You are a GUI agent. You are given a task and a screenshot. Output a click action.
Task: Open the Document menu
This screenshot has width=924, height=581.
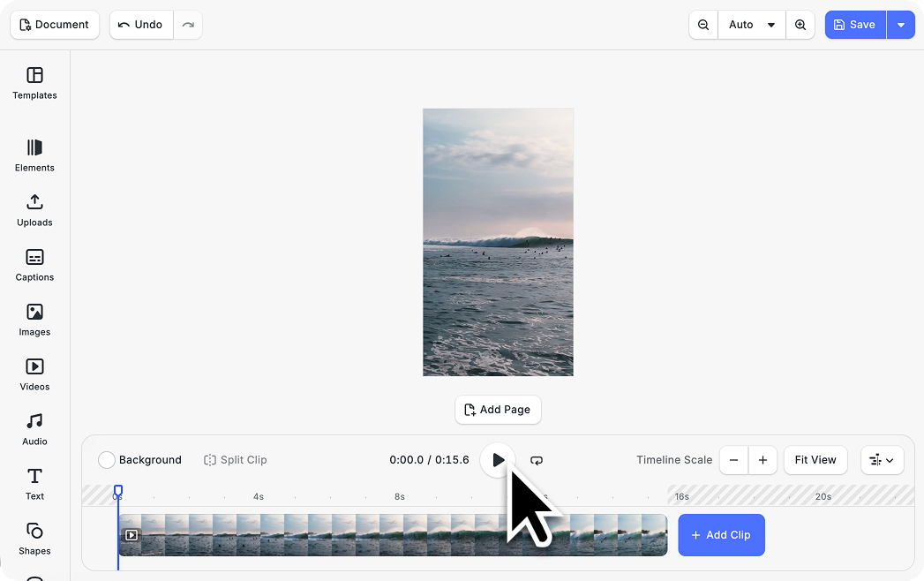pyautogui.click(x=55, y=25)
